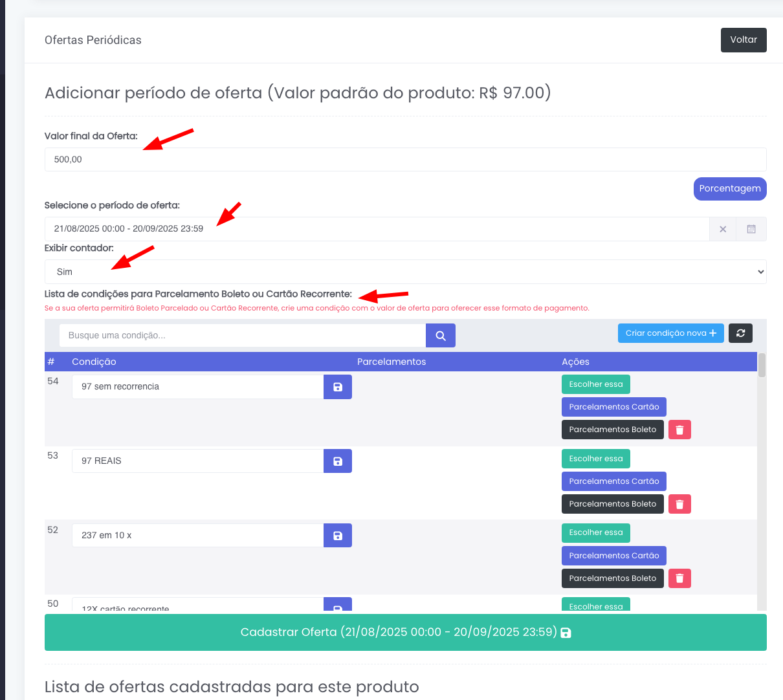783x700 pixels.
Task: Save the '237 em 10 x' condition
Action: click(337, 536)
